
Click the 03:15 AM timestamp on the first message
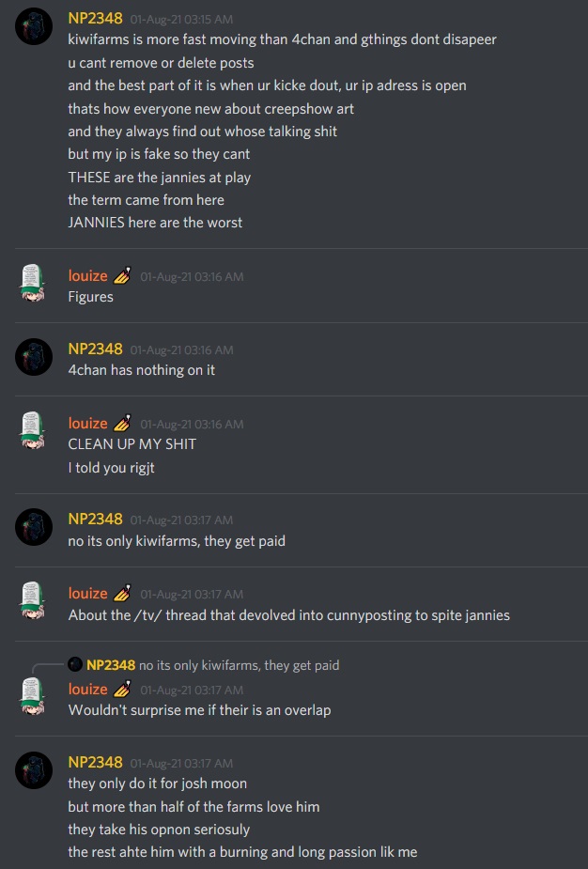coord(182,20)
